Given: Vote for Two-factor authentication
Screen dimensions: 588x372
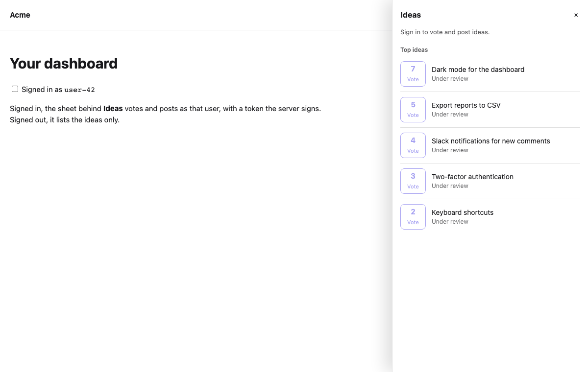Looking at the screenshot, I should point(413,181).
